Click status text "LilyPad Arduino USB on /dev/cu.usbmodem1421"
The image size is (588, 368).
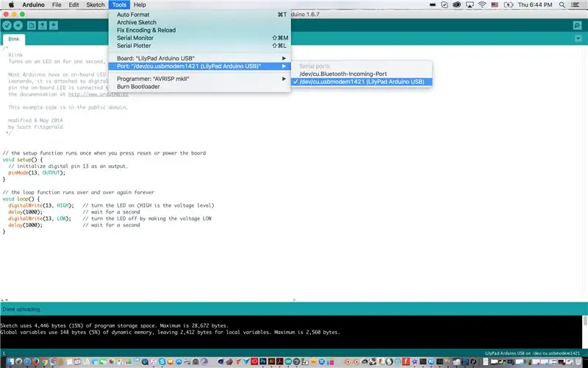(532, 353)
